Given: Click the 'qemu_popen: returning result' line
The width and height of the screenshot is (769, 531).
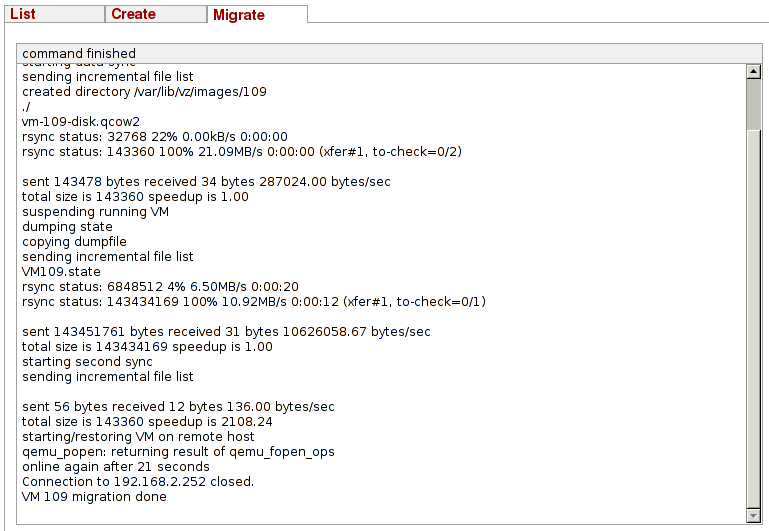Looking at the screenshot, I should point(178,452).
